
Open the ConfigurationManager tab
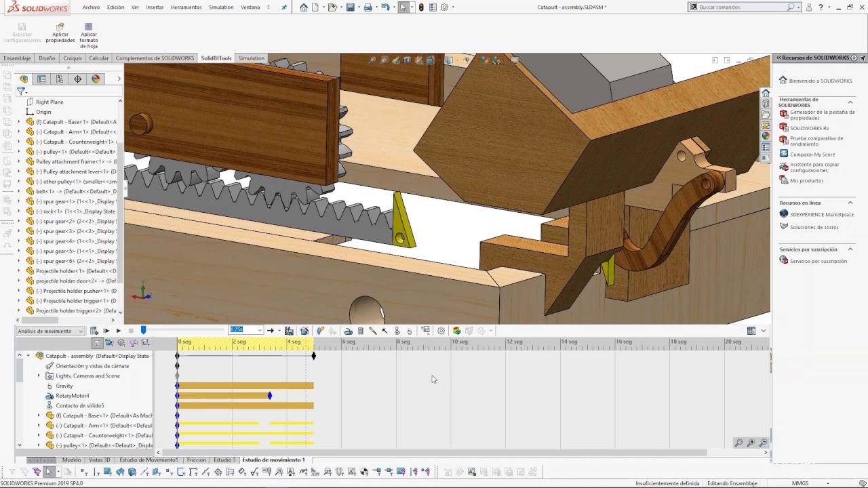pos(60,79)
